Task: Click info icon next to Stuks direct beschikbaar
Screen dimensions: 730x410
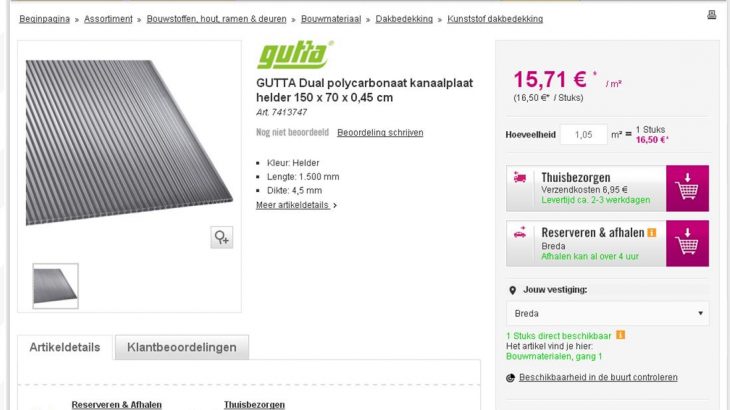Action: point(620,335)
